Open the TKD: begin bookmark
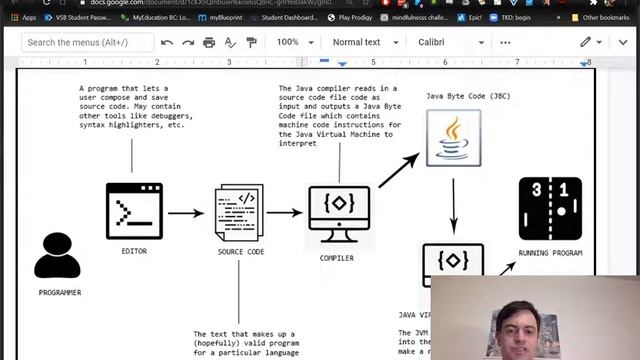 click(x=510, y=18)
